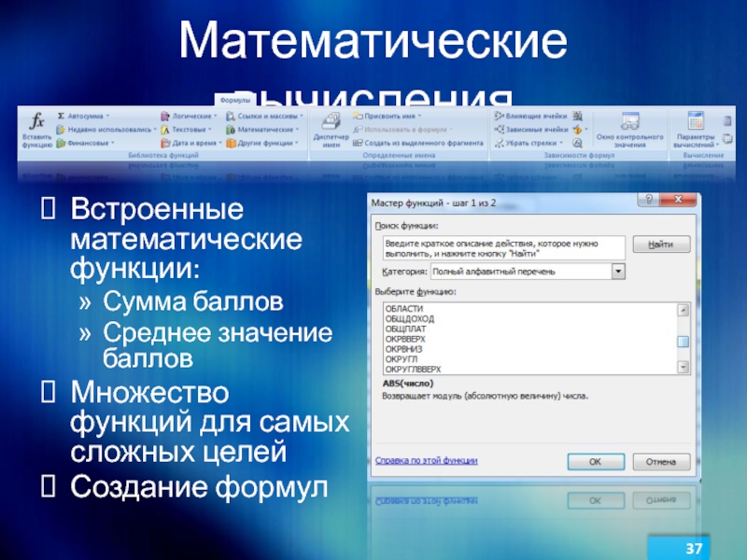
Task: Open the Финансовые functions dropdown
Action: click(x=86, y=143)
